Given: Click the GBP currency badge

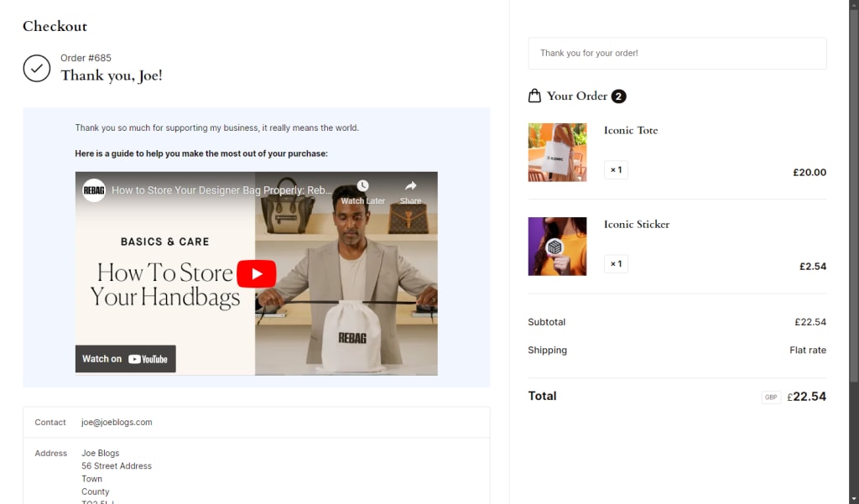Looking at the screenshot, I should click(x=771, y=397).
